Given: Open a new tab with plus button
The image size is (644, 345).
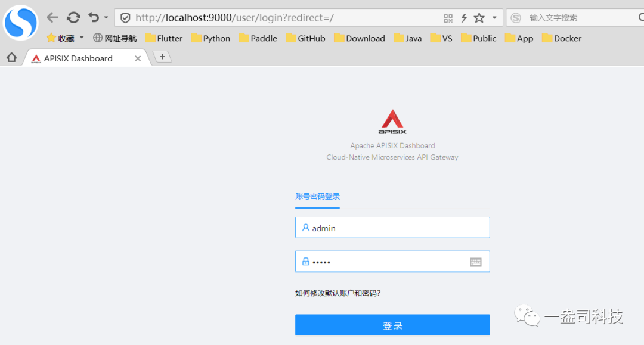Looking at the screenshot, I should pos(162,57).
